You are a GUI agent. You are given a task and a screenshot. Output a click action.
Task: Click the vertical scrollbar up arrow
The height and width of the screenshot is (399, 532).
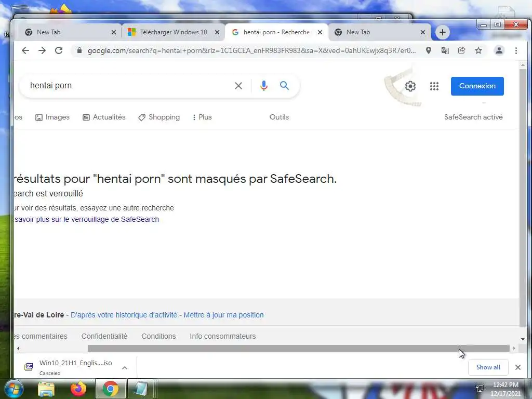pos(523,65)
